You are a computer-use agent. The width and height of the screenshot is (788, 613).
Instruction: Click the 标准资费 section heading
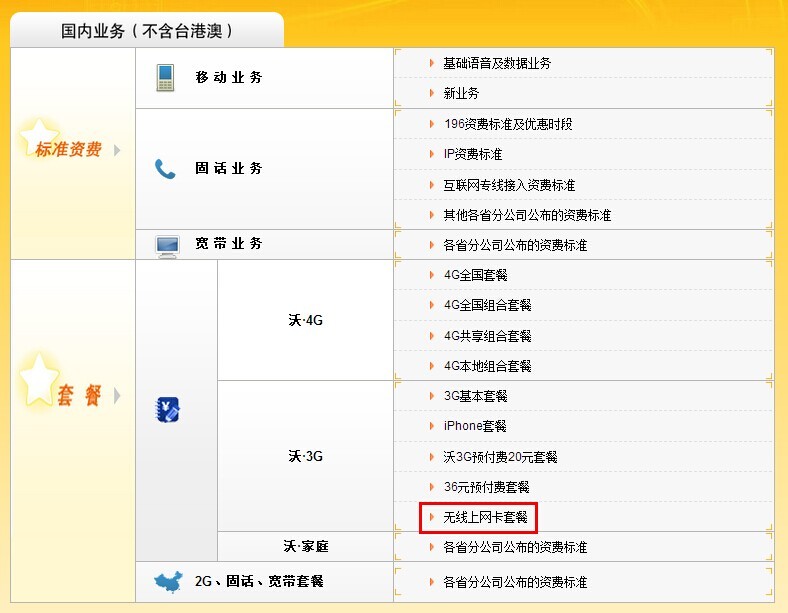[68, 149]
